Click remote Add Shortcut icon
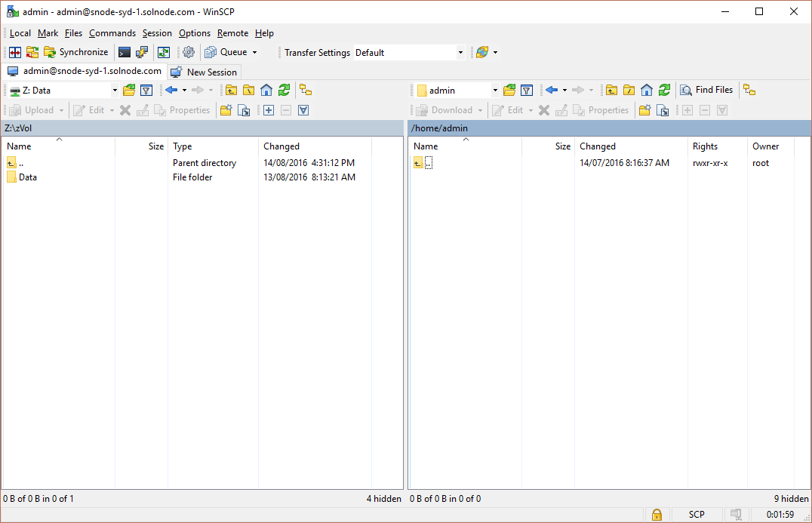The height and width of the screenshot is (523, 812). 663,109
